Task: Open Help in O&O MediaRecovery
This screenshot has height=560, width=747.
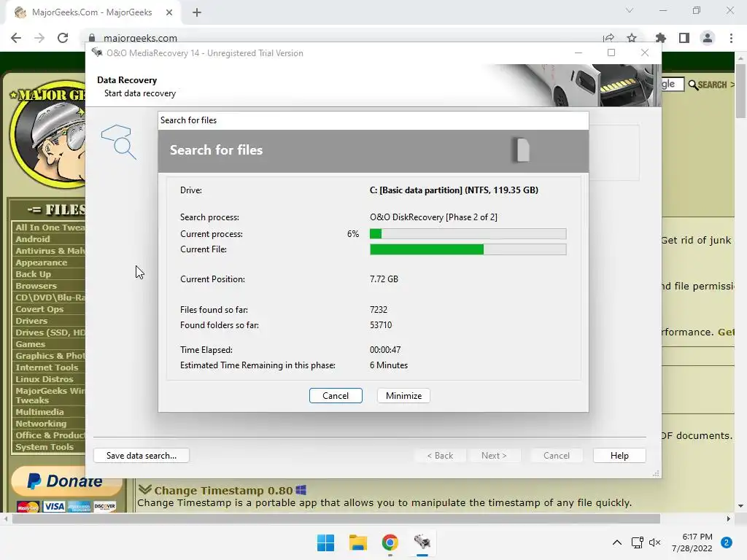Action: coord(619,456)
